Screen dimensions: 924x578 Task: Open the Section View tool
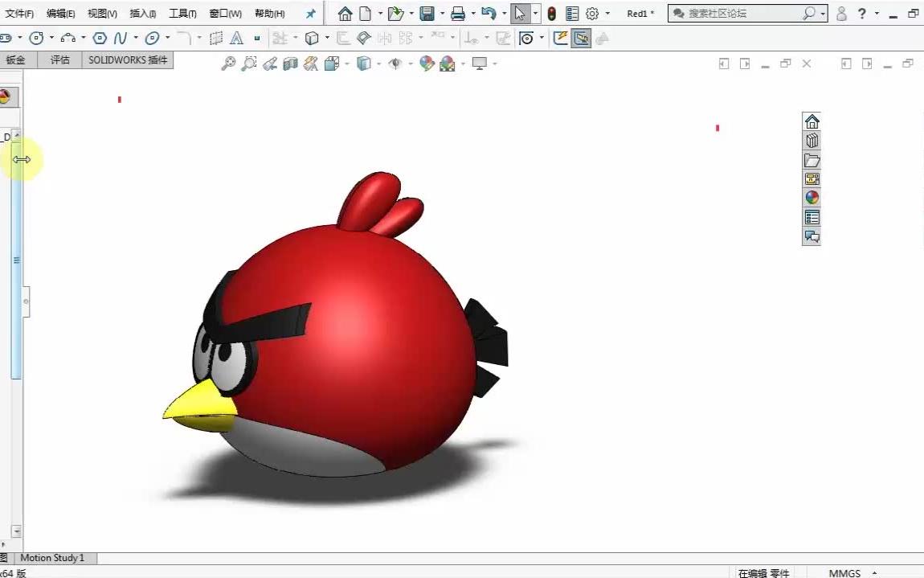pos(290,64)
